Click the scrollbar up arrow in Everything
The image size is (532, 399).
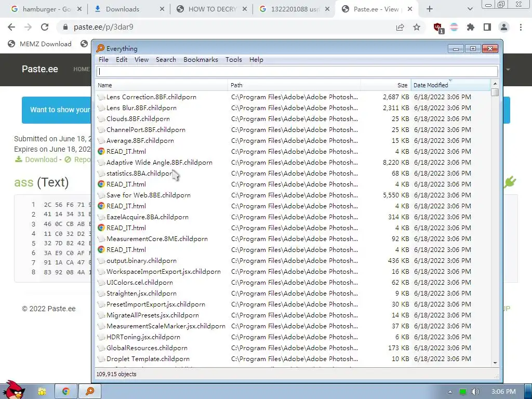point(495,84)
